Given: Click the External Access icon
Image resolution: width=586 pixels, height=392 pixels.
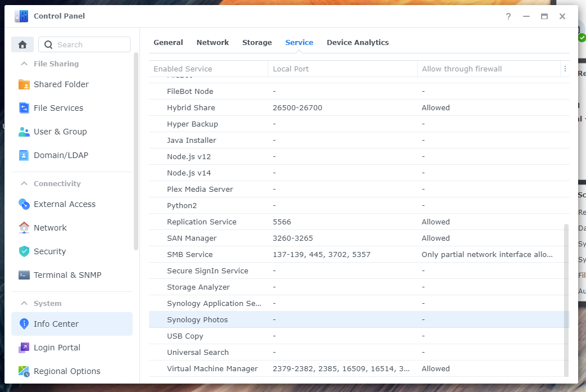Looking at the screenshot, I should point(24,204).
